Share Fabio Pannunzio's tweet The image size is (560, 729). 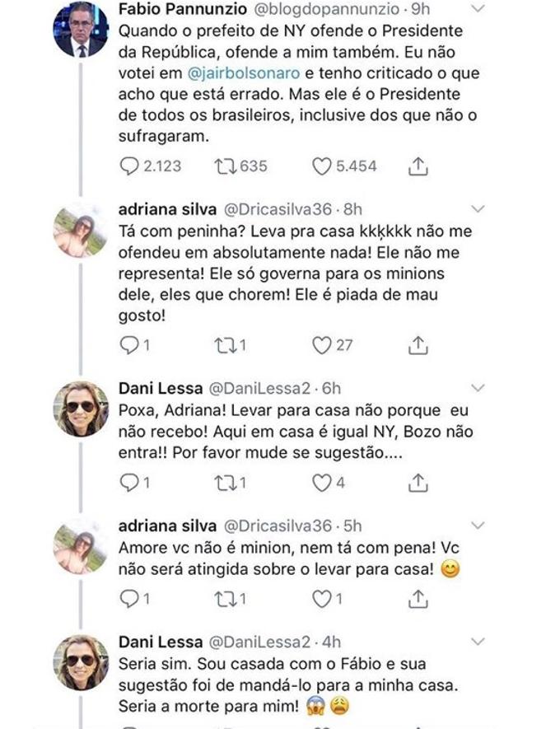click(418, 166)
